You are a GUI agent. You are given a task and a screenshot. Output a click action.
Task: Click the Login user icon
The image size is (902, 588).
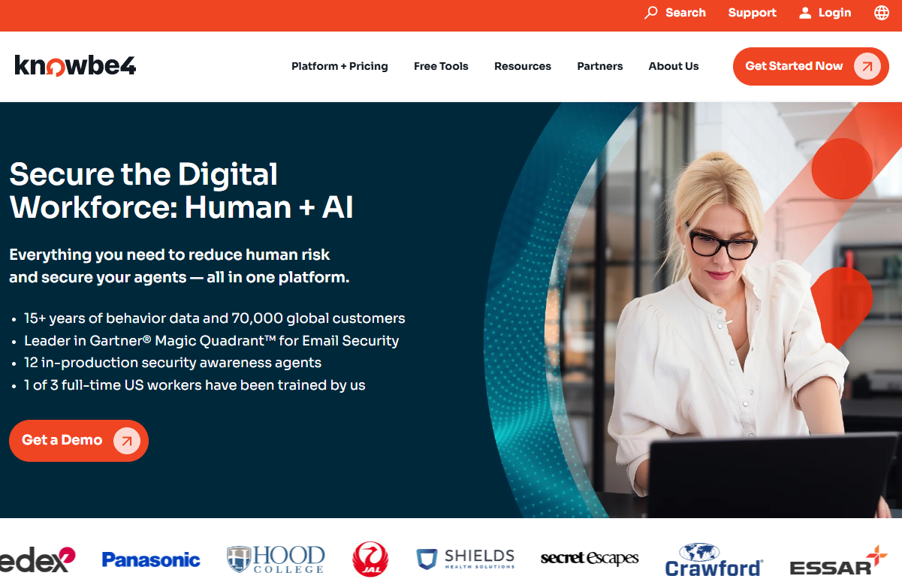[805, 13]
